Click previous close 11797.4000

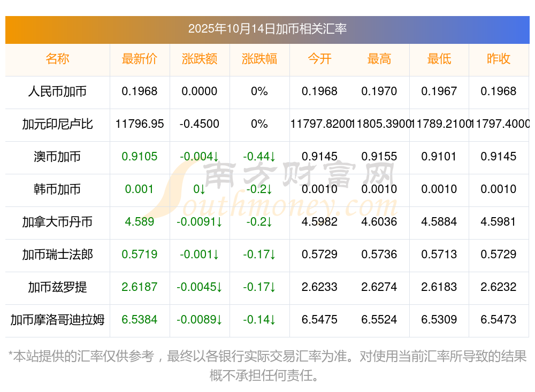500,124
